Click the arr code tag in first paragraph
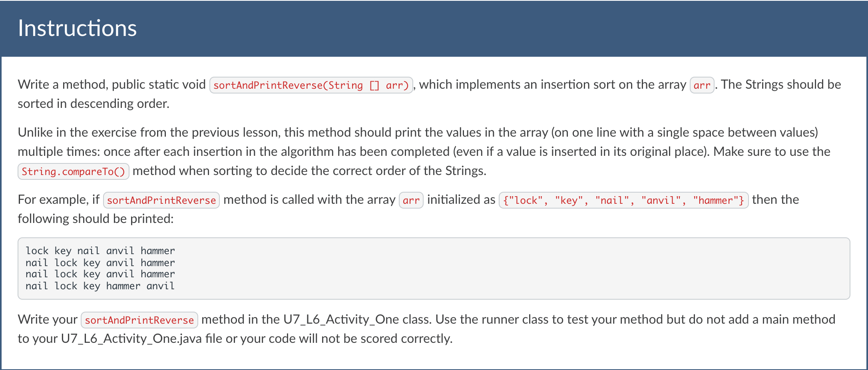Viewport: 868px width, 370px height. pyautogui.click(x=702, y=85)
